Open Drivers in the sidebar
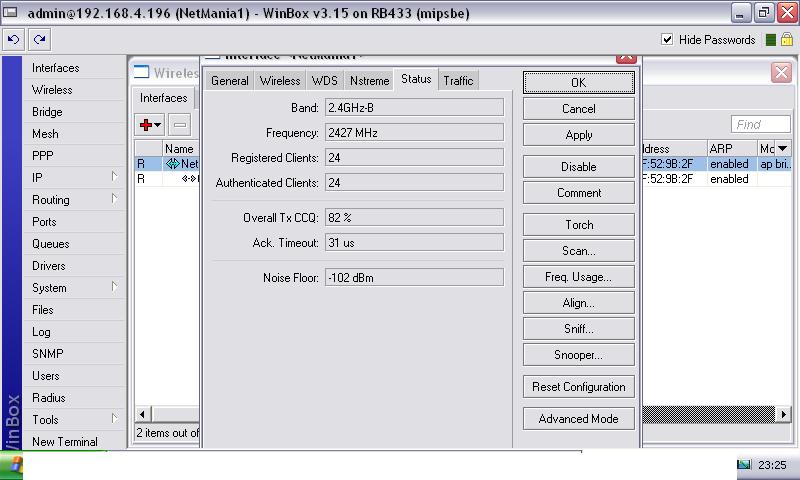 pos(48,266)
